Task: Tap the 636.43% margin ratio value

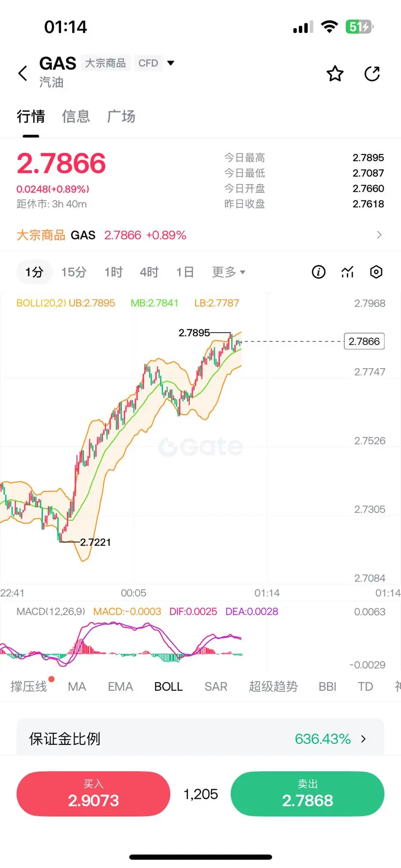Action: [323, 739]
